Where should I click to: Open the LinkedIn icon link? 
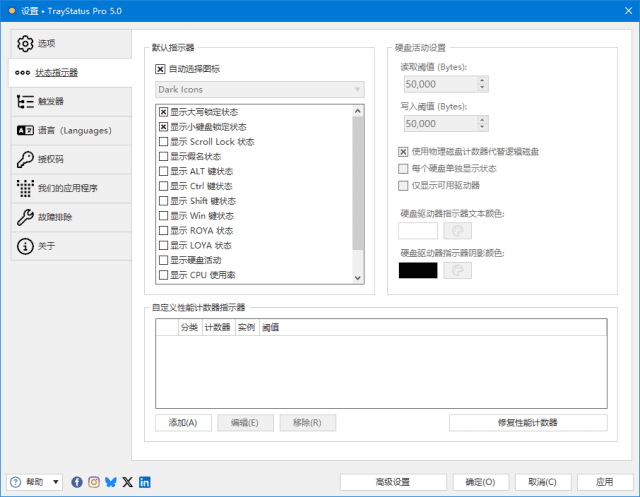click(x=144, y=482)
